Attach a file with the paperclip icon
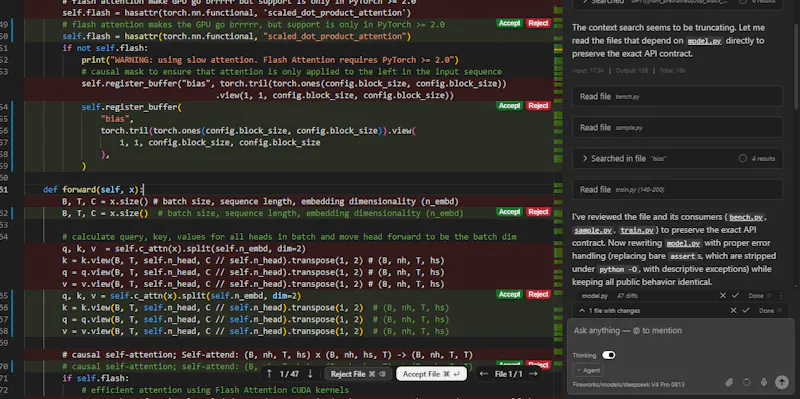Screen dimensions: 800x399 click(x=730, y=382)
